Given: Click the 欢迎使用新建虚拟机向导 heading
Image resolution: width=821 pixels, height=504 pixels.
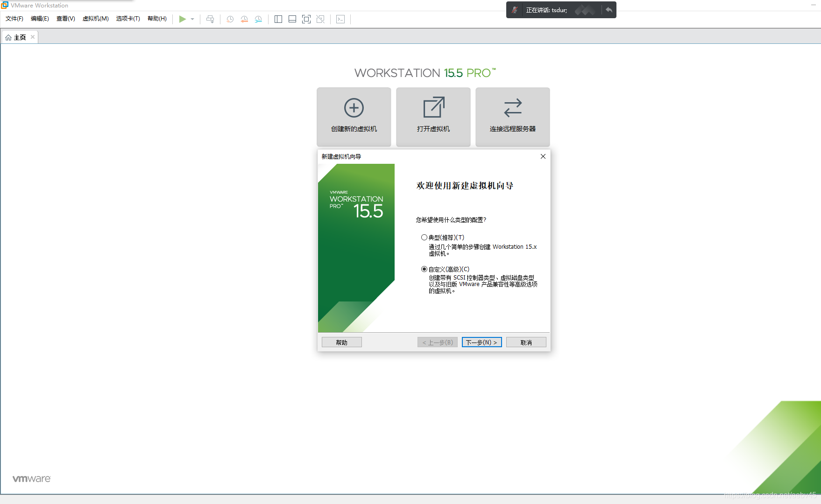Looking at the screenshot, I should (465, 186).
